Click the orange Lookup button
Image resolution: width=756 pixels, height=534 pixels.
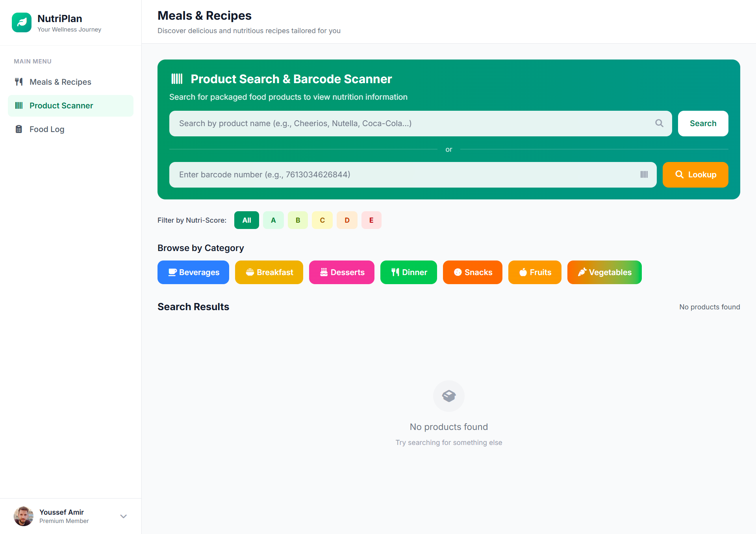pos(695,175)
